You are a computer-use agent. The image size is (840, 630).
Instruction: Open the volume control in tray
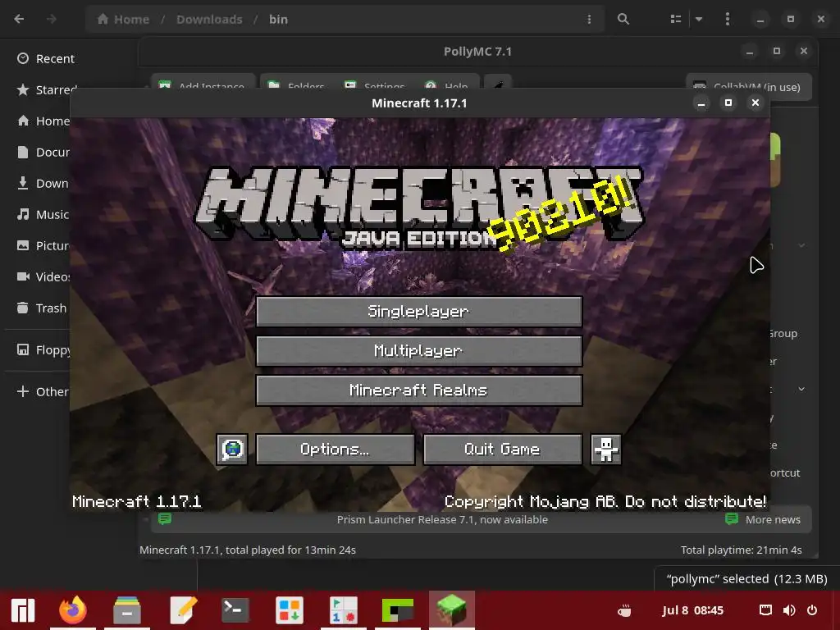click(788, 610)
